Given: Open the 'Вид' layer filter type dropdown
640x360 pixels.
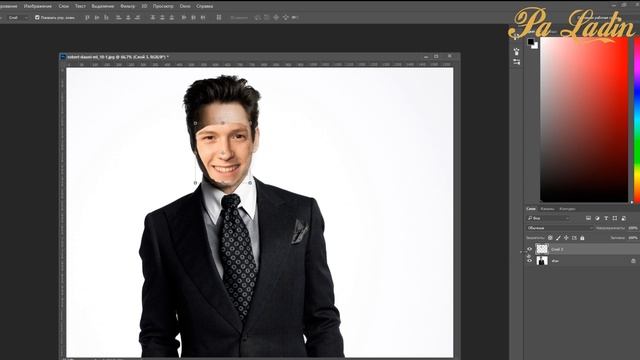Looking at the screenshot, I should coord(549,218).
